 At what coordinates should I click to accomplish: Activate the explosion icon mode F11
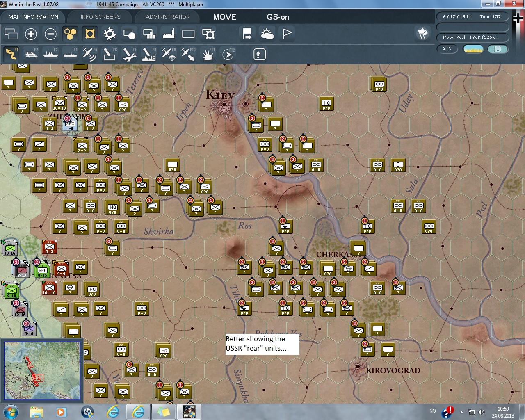[208, 54]
